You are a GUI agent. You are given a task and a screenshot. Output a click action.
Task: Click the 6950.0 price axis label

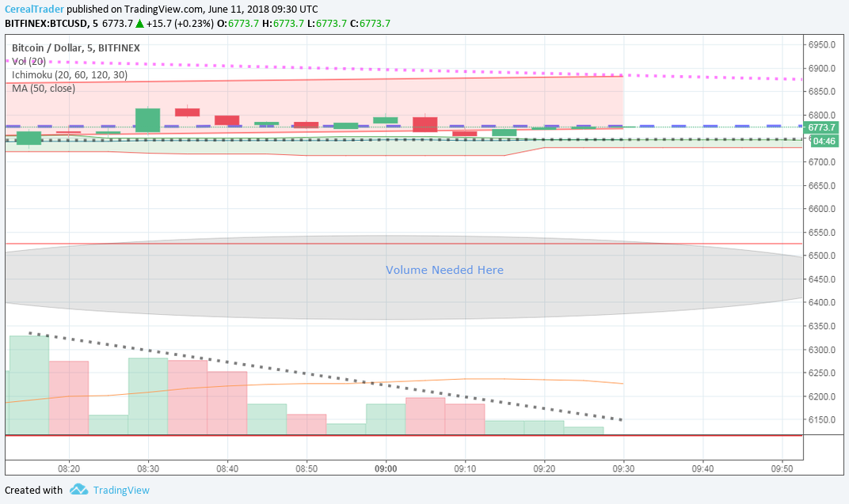(822, 44)
